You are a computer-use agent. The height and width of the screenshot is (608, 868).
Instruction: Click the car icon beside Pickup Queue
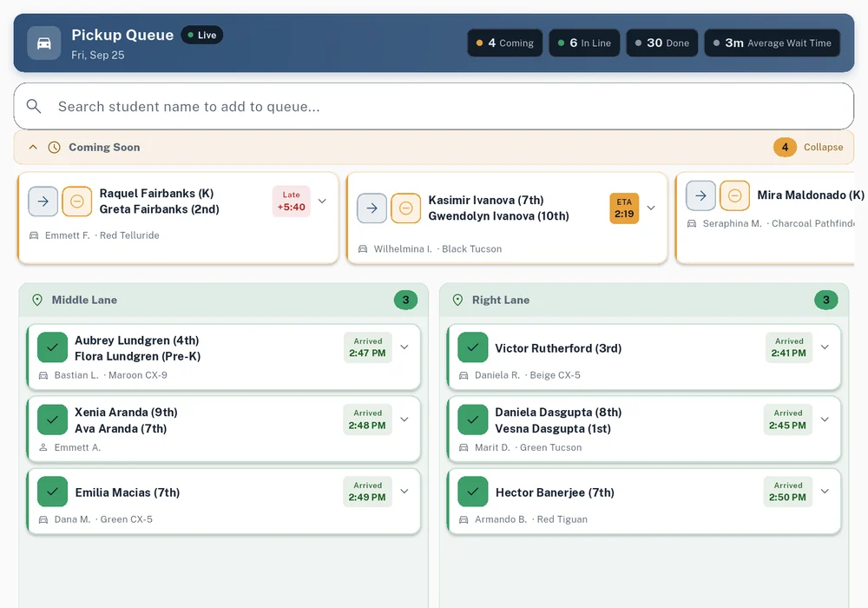[x=43, y=43]
